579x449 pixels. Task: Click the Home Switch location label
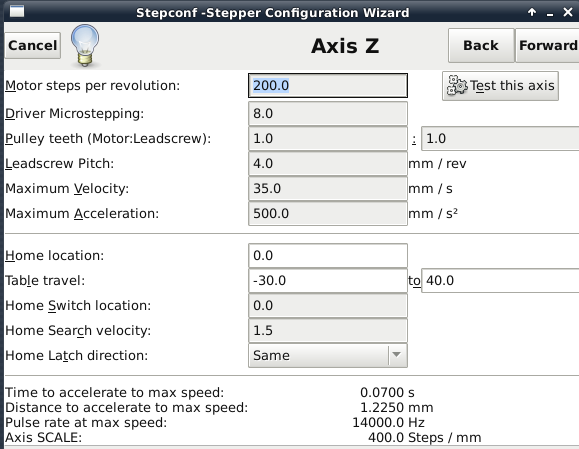pyautogui.click(x=78, y=306)
